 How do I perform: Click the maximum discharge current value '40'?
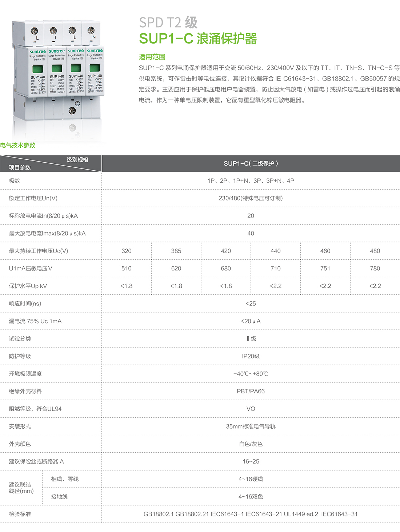[251, 233]
